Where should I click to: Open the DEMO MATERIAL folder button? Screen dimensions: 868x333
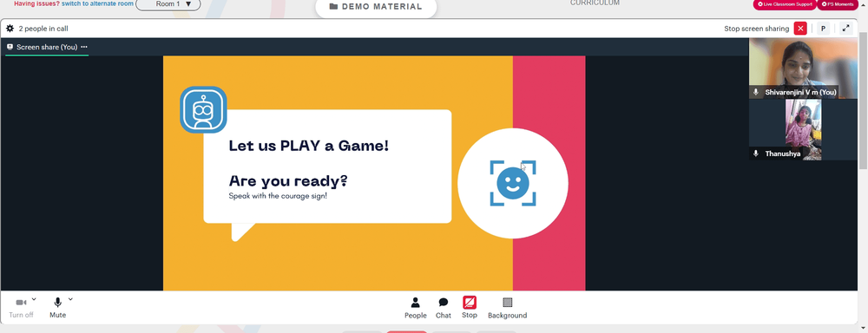[x=376, y=7]
